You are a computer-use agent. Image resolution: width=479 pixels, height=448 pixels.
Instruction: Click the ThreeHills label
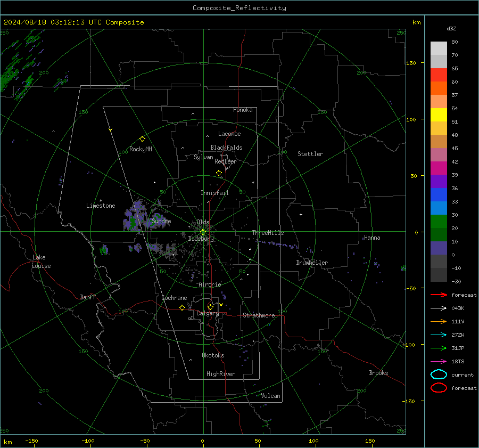click(x=268, y=233)
